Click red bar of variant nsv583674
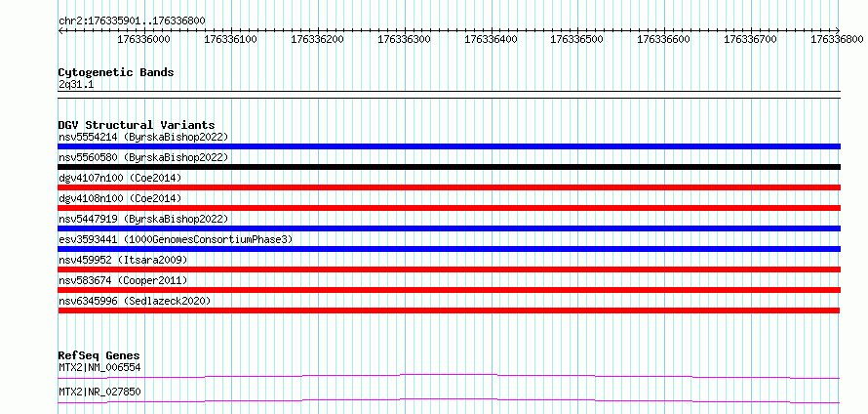The image size is (868, 414). click(x=449, y=290)
